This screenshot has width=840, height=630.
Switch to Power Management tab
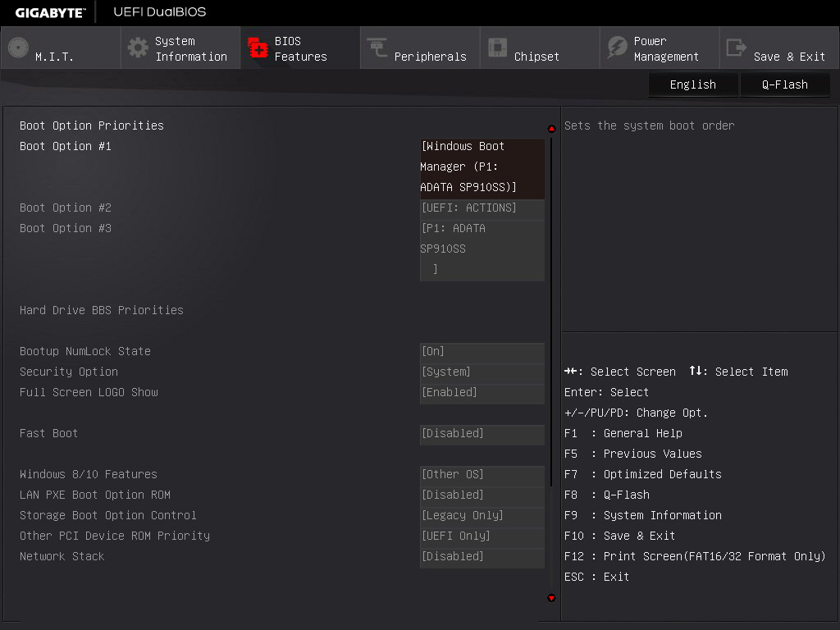660,48
